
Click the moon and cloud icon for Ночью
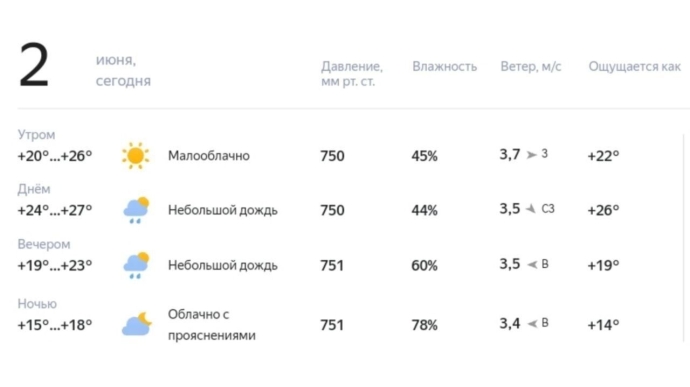136,324
